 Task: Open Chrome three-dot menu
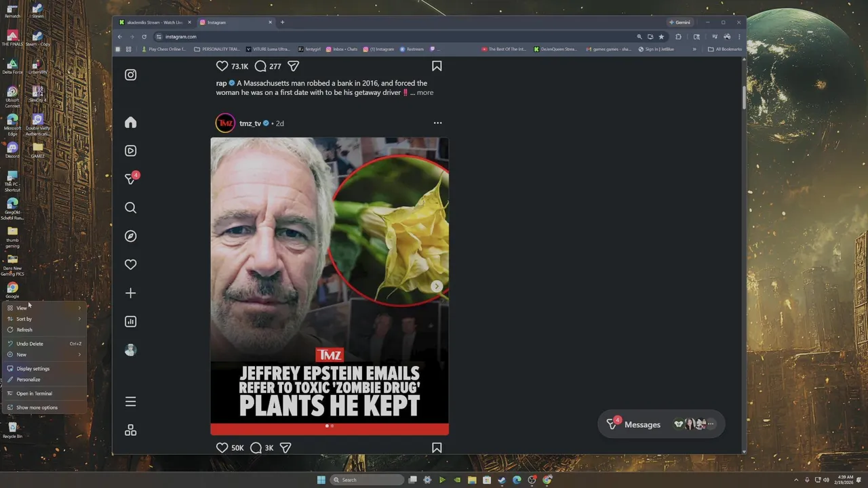[739, 37]
